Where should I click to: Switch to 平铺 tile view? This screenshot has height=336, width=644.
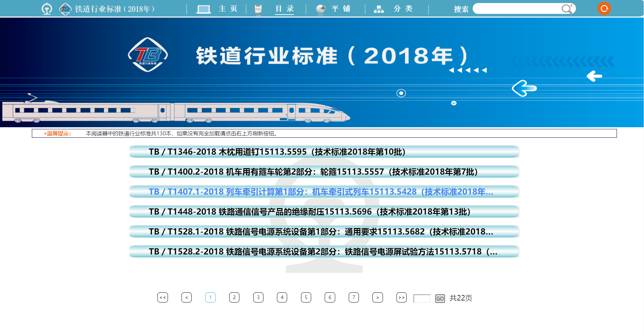click(341, 9)
